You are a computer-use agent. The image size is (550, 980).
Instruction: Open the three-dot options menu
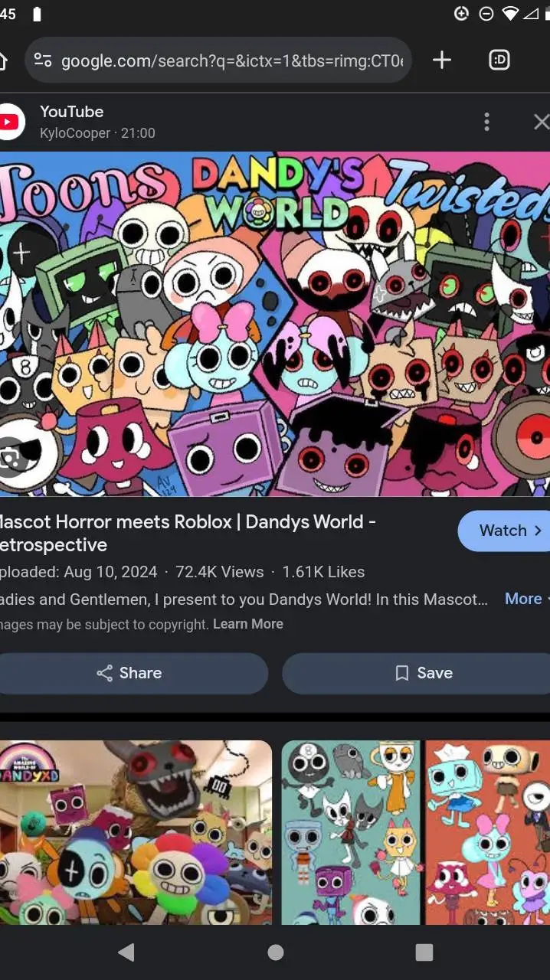point(486,122)
